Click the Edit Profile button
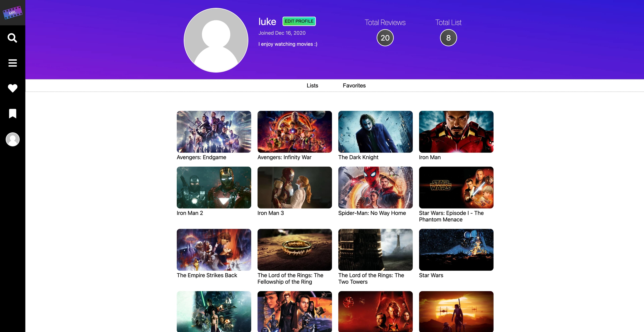The width and height of the screenshot is (644, 332). [299, 21]
